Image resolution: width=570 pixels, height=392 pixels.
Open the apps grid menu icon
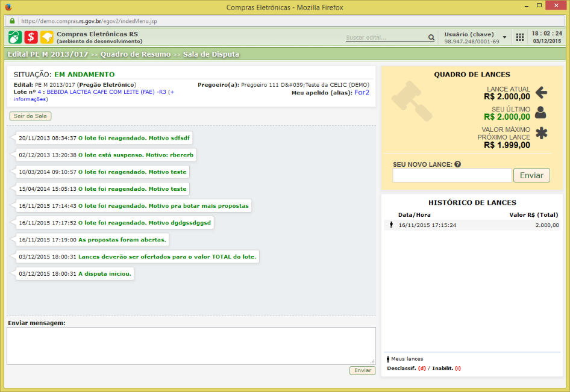coord(520,37)
